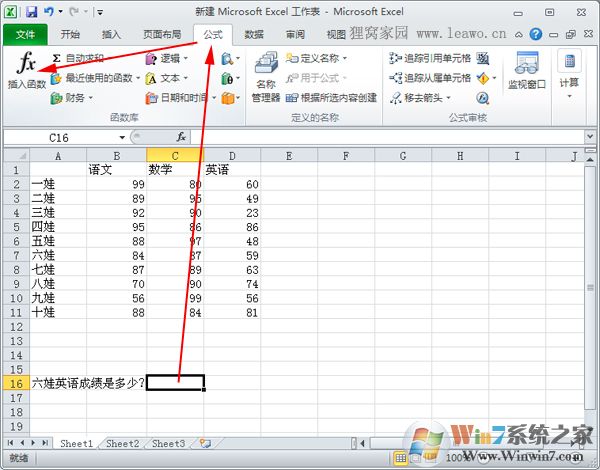Open the Define Name dropdown
The height and width of the screenshot is (470, 600).
[x=316, y=58]
